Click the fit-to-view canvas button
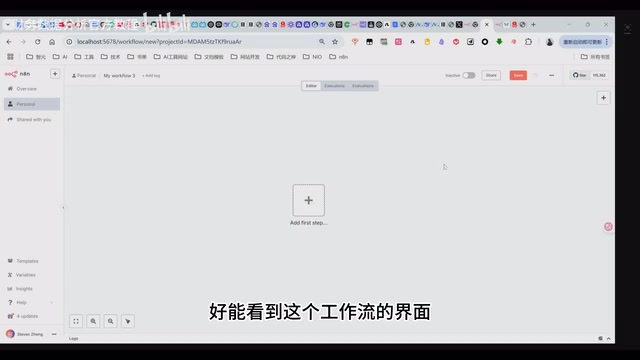The height and width of the screenshot is (360, 640). click(x=76, y=321)
